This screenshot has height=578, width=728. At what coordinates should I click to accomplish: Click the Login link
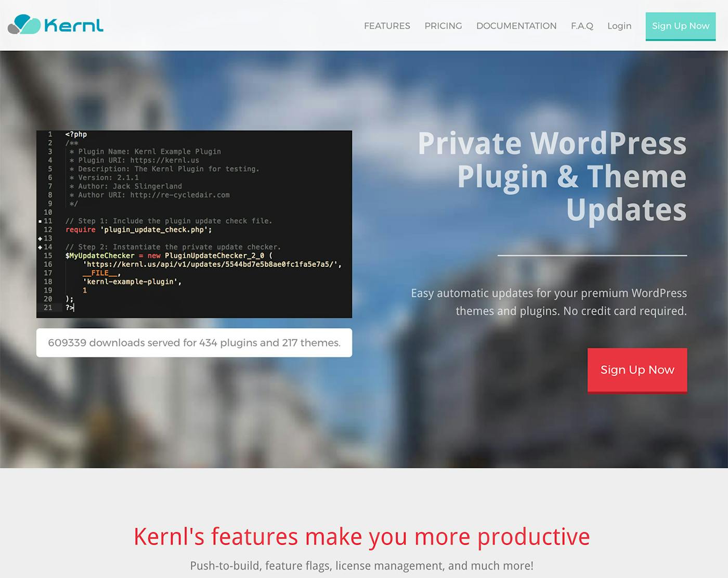click(619, 26)
